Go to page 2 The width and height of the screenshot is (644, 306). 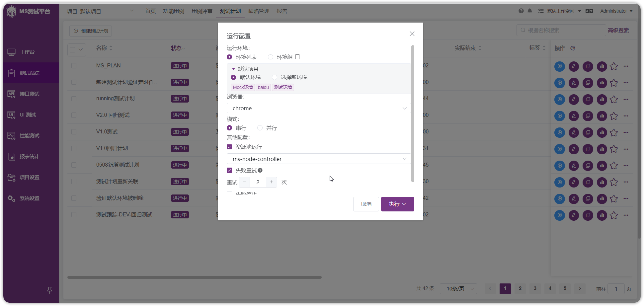(x=520, y=288)
